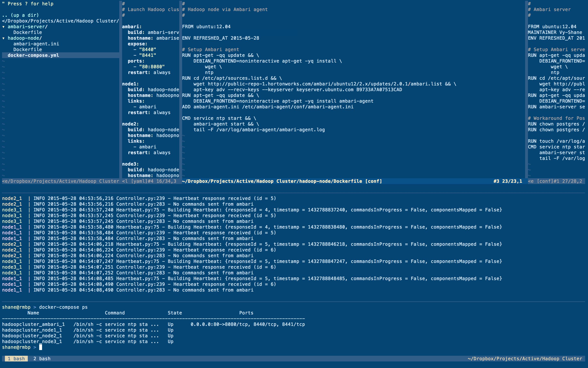Image resolution: width=588 pixels, height=368 pixels.
Task: Click the 'Press ? for help' line
Action: click(x=27, y=4)
